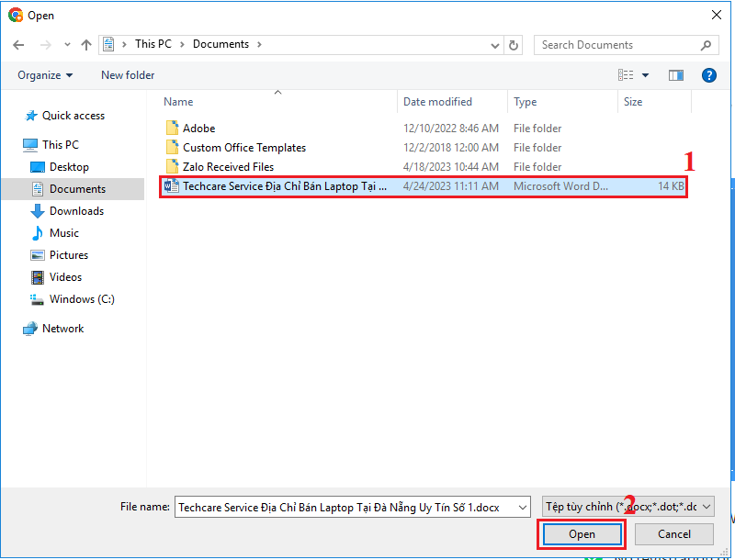Select Downloads in the navigation pane
The width and height of the screenshot is (735, 560).
[x=76, y=211]
